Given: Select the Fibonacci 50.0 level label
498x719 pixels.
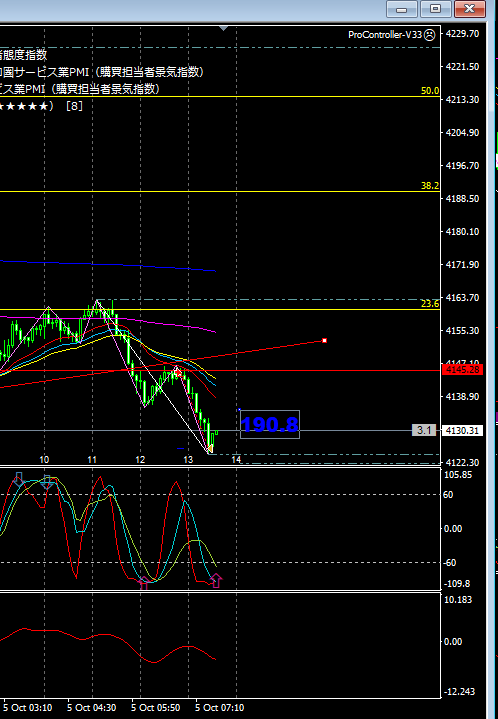Looking at the screenshot, I should click(430, 91).
